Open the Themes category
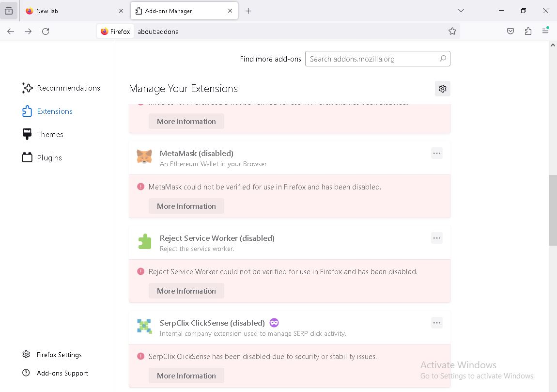 [43, 134]
